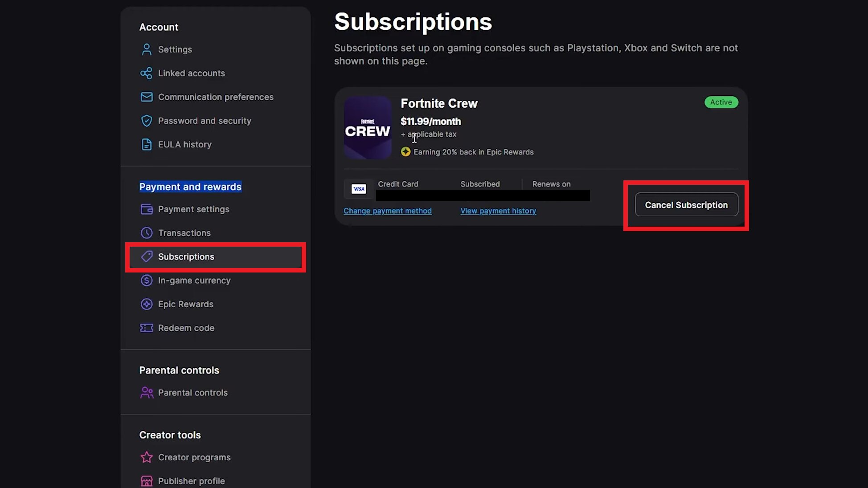The width and height of the screenshot is (868, 488).
Task: Select the Parental controls people icon
Action: tap(146, 392)
